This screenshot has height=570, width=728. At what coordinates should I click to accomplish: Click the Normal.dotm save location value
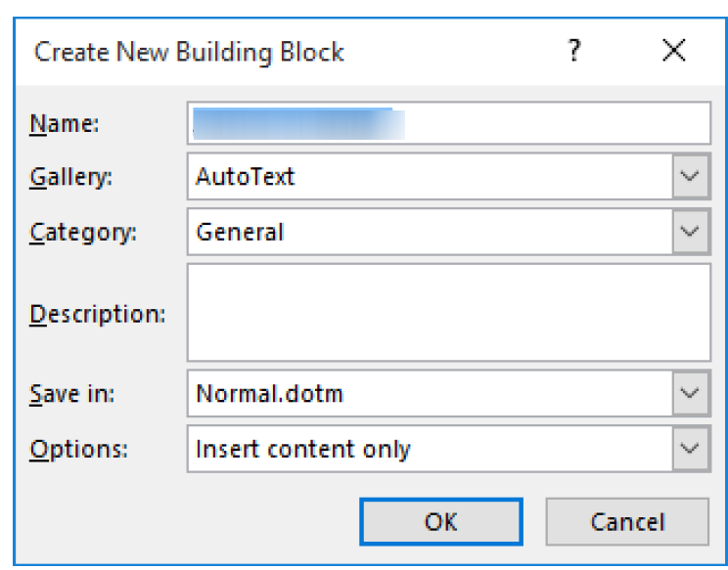pyautogui.click(x=269, y=393)
